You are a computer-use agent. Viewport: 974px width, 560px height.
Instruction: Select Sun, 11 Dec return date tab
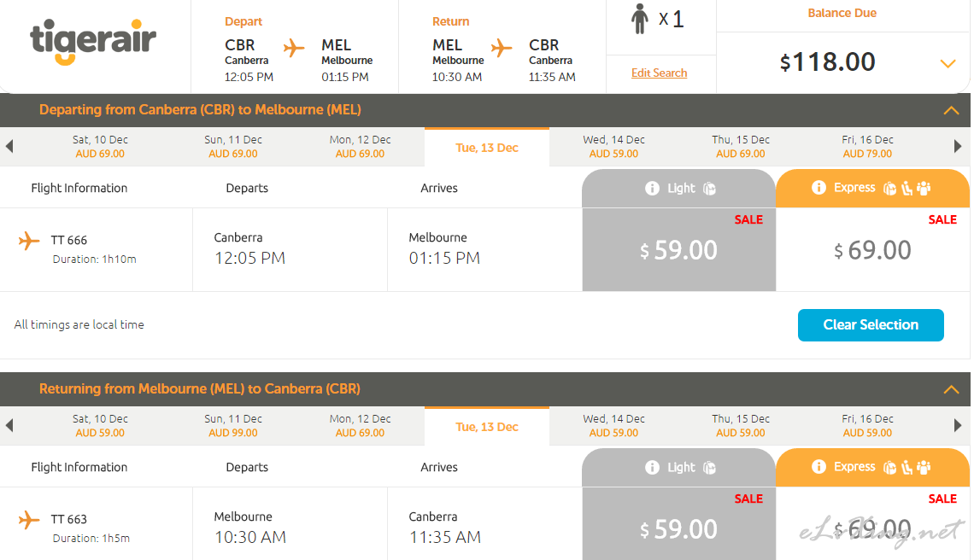click(233, 425)
